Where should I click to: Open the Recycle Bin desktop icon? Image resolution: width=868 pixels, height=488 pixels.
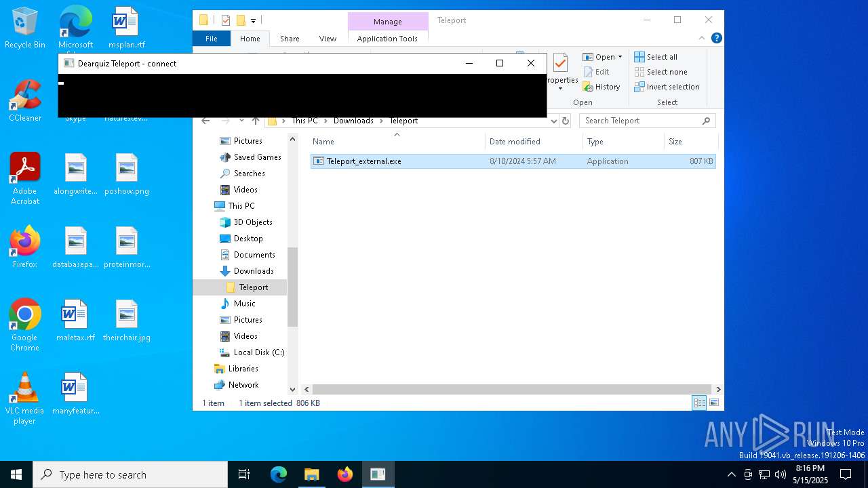click(25, 28)
